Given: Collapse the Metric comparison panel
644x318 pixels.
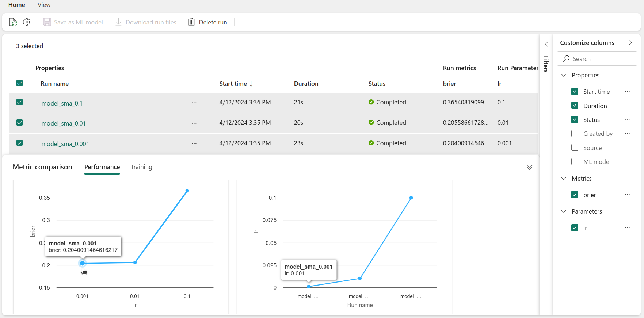Looking at the screenshot, I should pyautogui.click(x=529, y=168).
